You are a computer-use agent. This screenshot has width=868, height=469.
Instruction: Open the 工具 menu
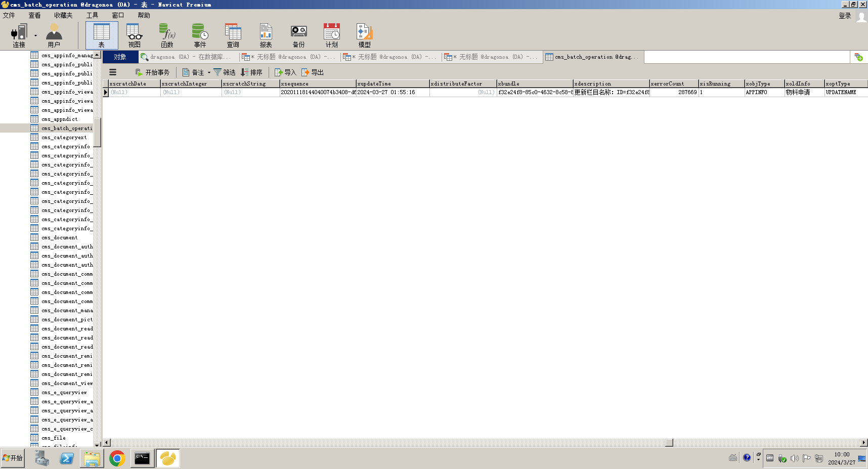pos(92,15)
